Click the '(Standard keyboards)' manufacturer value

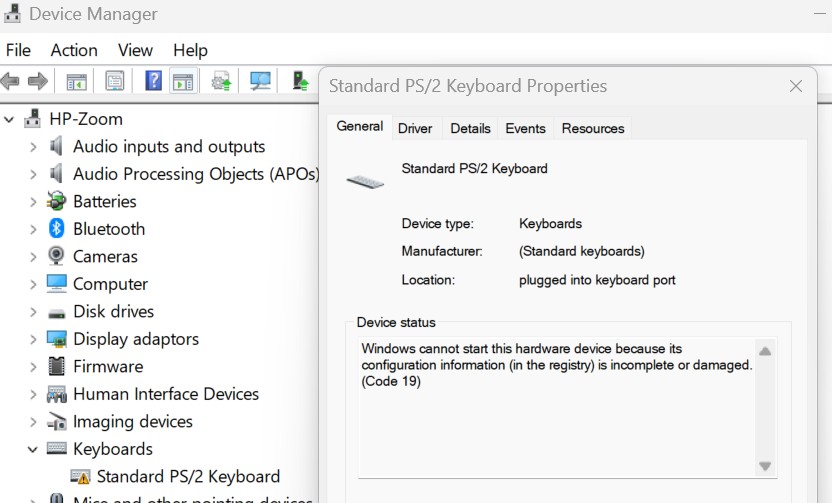(582, 251)
